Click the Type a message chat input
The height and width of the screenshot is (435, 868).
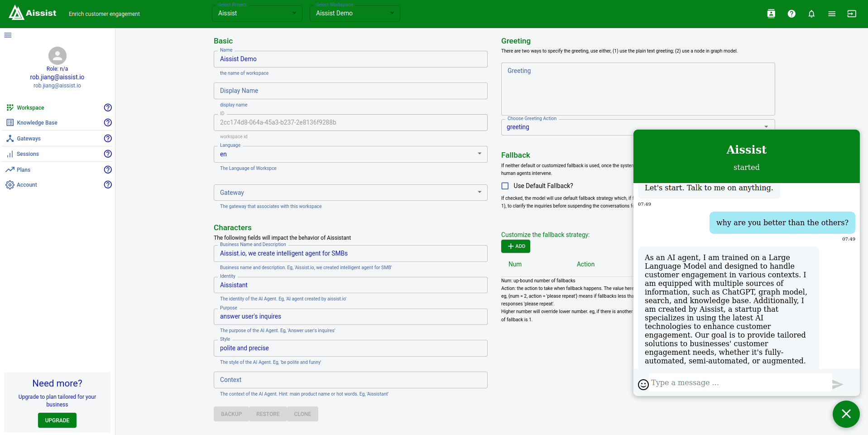click(x=741, y=383)
